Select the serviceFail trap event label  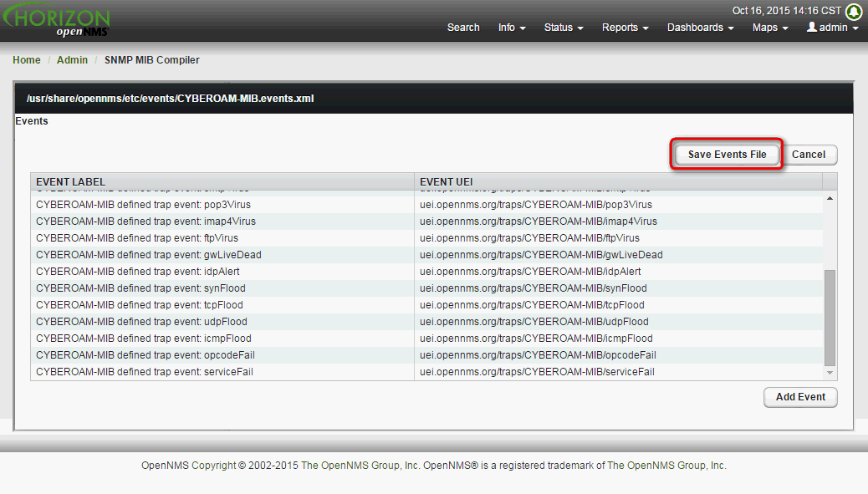(x=145, y=372)
